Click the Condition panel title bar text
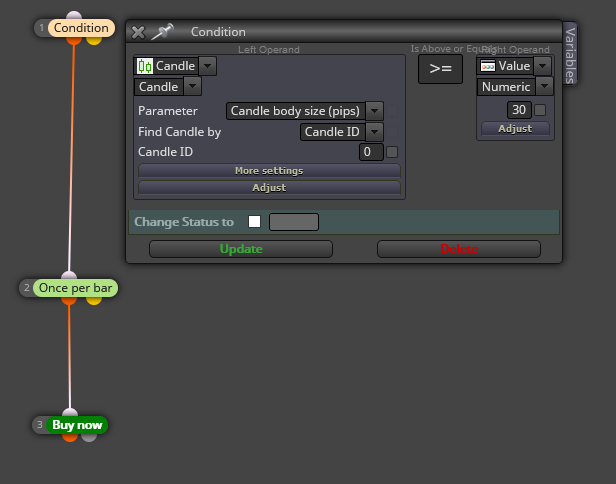616x484 pixels. [218, 32]
